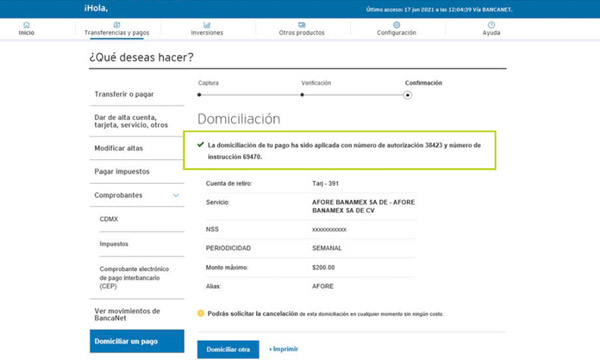Click the Monto máximo label
The width and height of the screenshot is (600, 360).
(x=227, y=267)
